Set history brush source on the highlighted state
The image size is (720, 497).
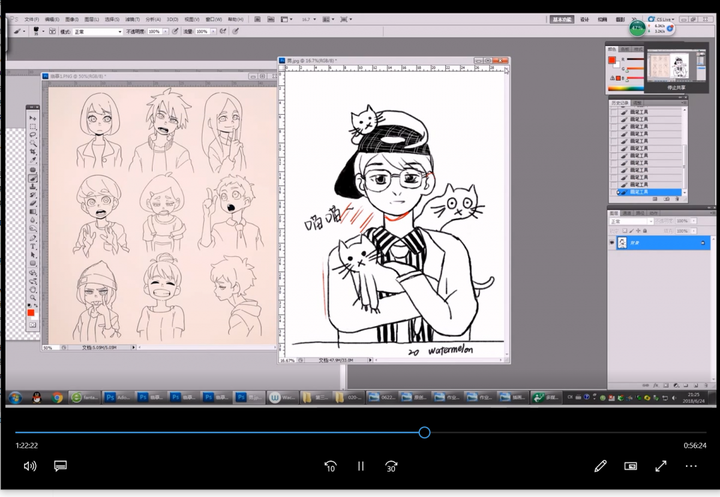pos(614,192)
